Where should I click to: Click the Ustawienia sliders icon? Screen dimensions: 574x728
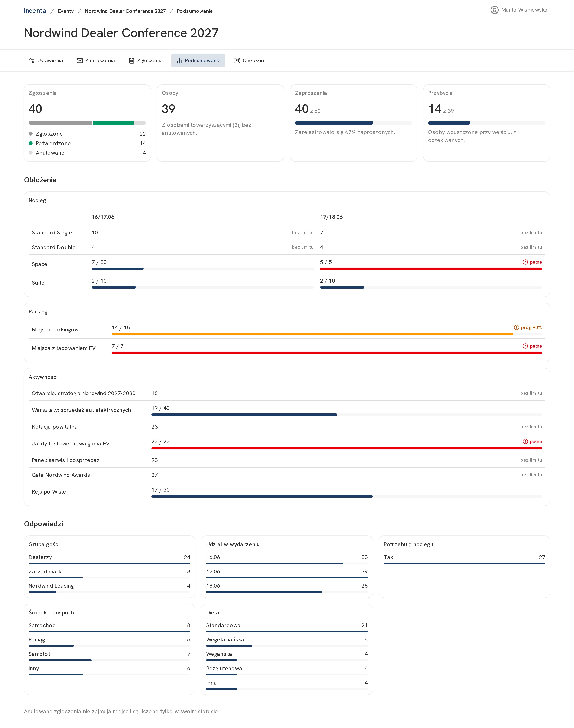pos(32,60)
